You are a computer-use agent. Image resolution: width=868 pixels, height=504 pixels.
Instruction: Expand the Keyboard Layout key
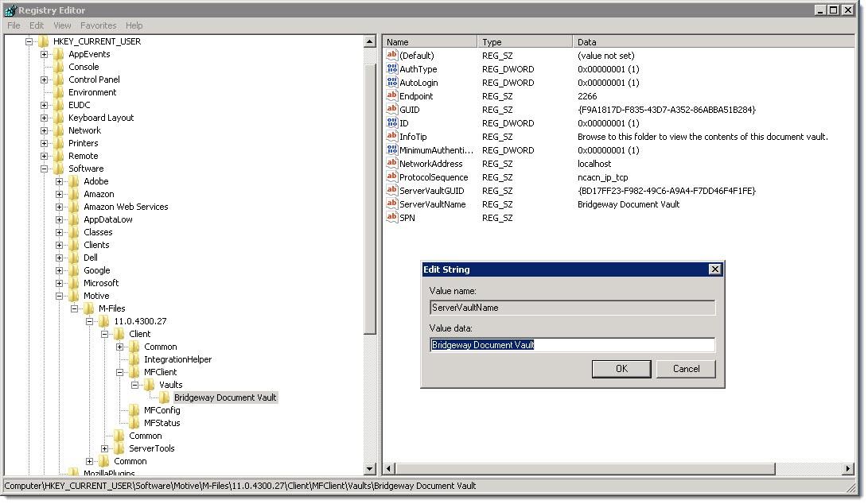point(44,118)
